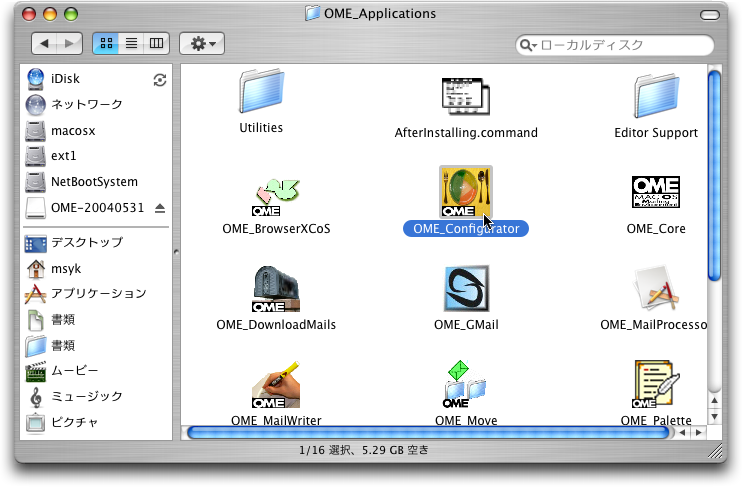The image size is (742, 487).
Task: Select the OME_GMail icon
Action: point(466,290)
